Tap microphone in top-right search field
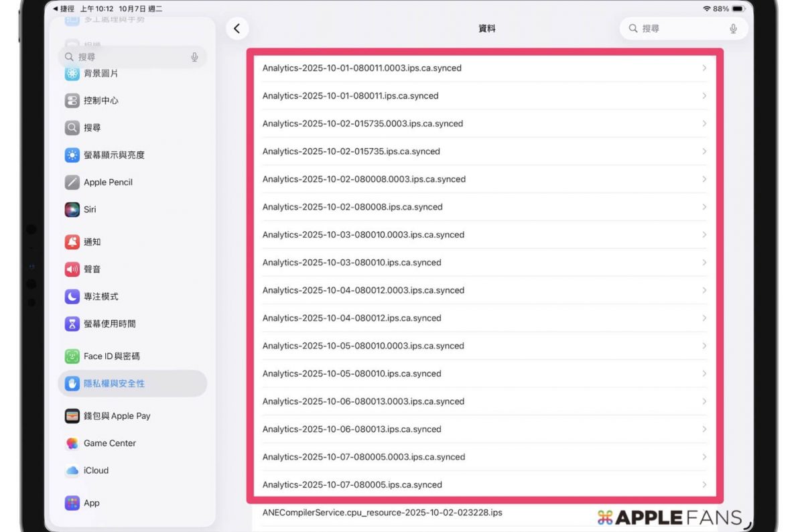 tap(733, 29)
